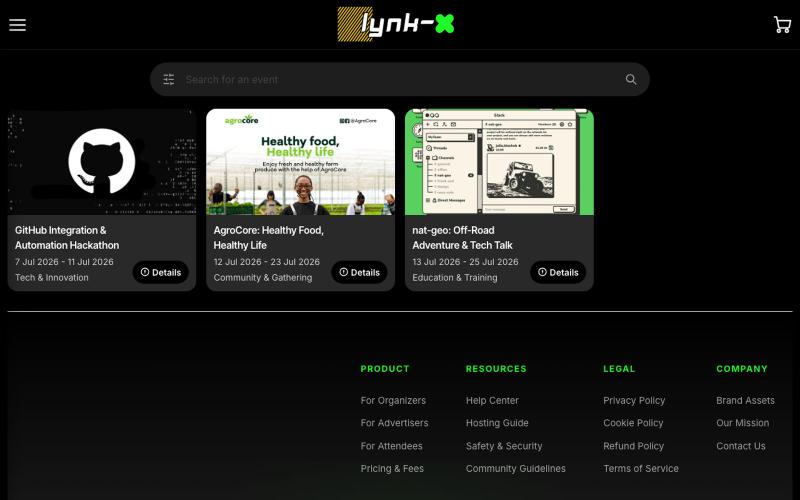Click the lynk-x logo

coord(396,24)
